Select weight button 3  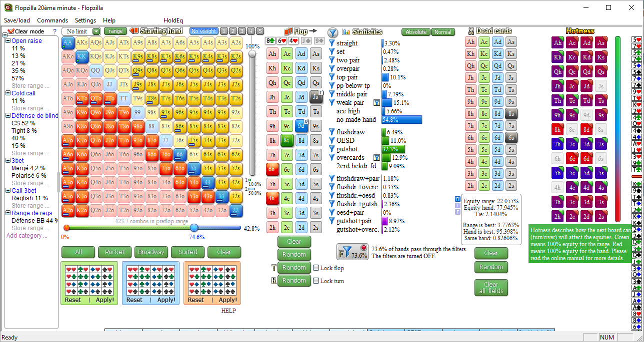pos(242,31)
